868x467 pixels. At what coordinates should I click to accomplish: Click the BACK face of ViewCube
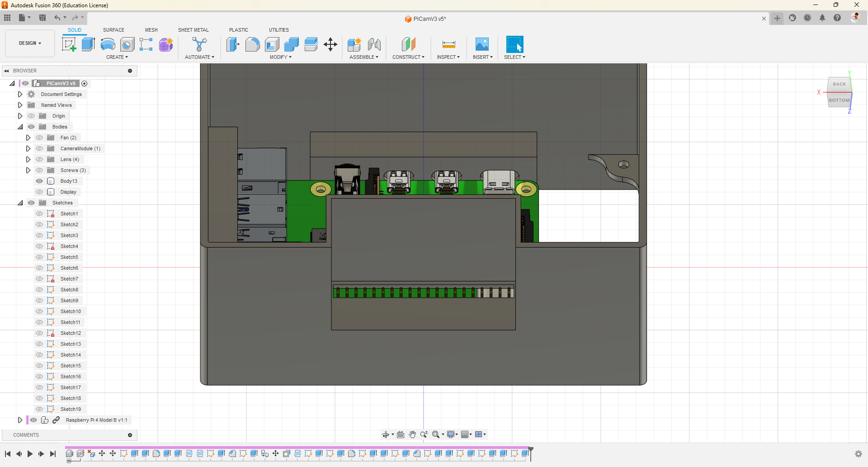click(839, 84)
